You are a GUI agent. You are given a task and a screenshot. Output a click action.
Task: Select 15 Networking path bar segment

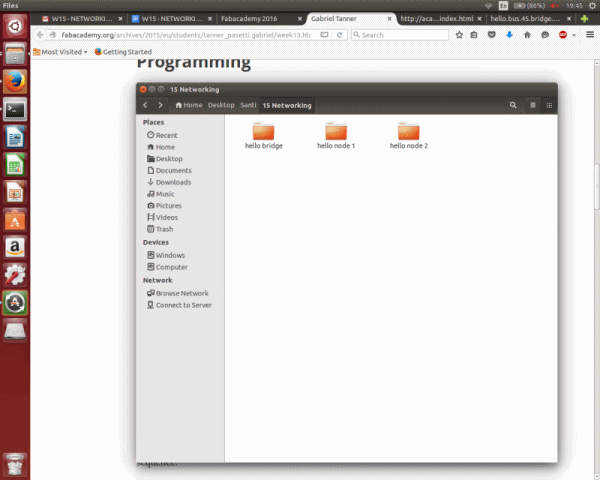(x=287, y=105)
